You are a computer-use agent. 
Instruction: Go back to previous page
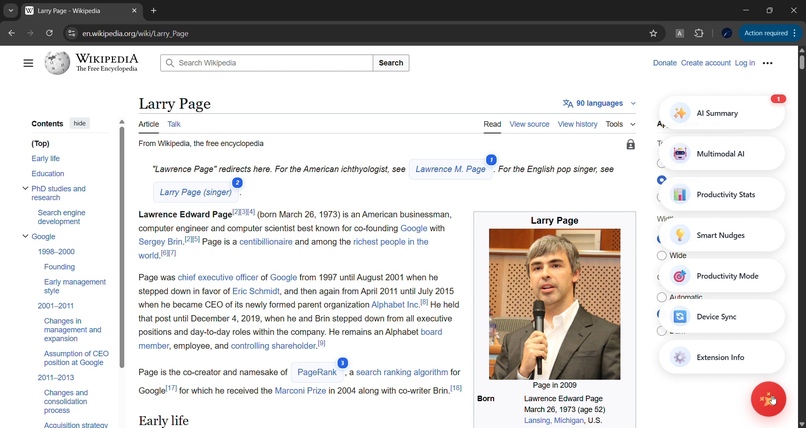click(11, 33)
